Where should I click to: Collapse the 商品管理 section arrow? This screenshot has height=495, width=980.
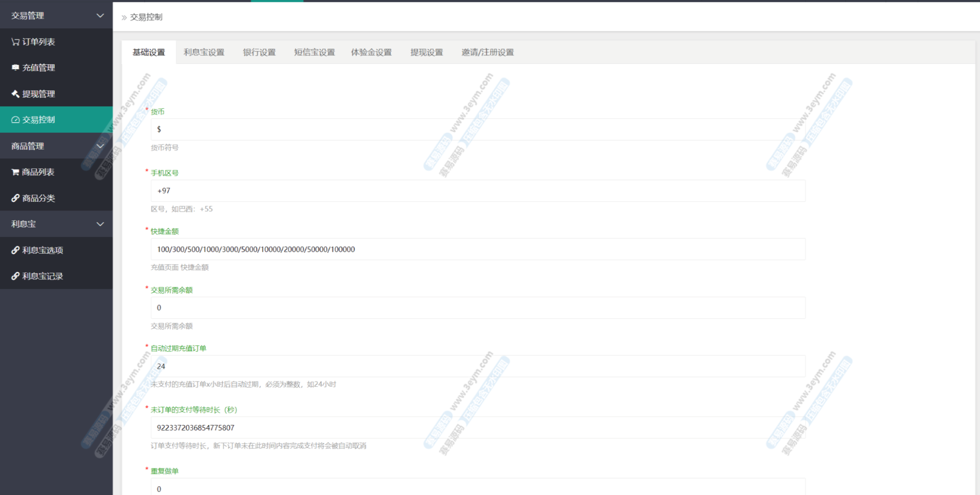(x=100, y=146)
